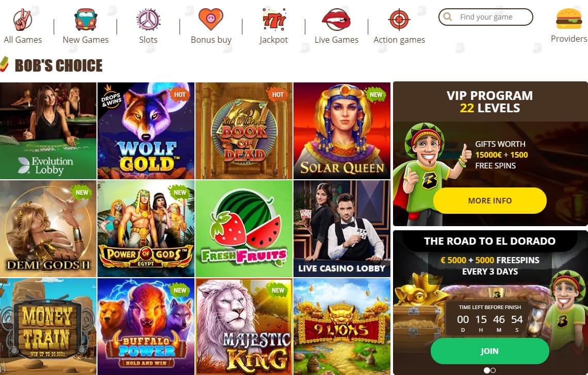Launch the Money Train game

tap(48, 326)
